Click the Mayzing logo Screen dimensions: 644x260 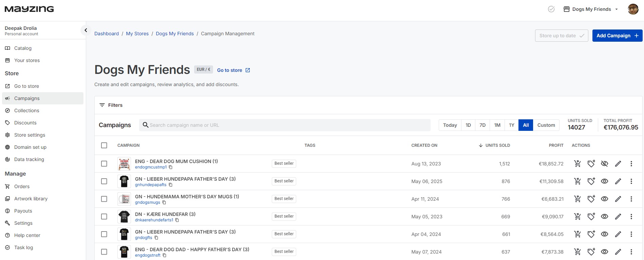[29, 9]
